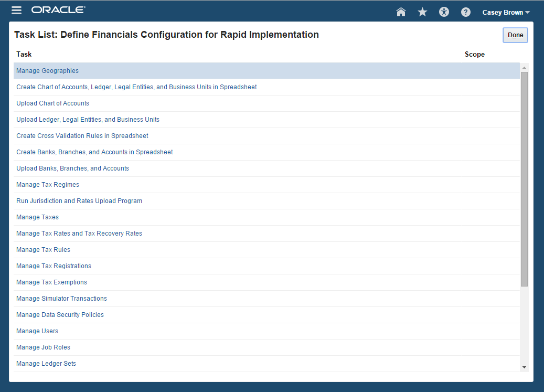Open Run Jurisdiction and Rates Upload Program
The image size is (544, 392).
pos(79,201)
